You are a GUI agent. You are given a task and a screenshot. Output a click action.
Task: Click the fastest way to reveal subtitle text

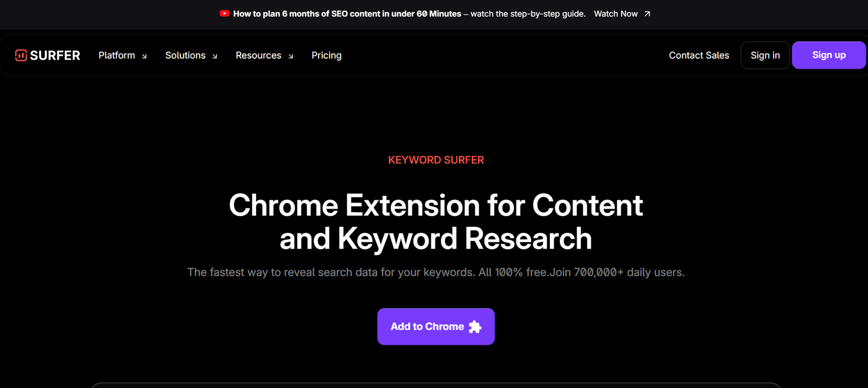tap(436, 272)
